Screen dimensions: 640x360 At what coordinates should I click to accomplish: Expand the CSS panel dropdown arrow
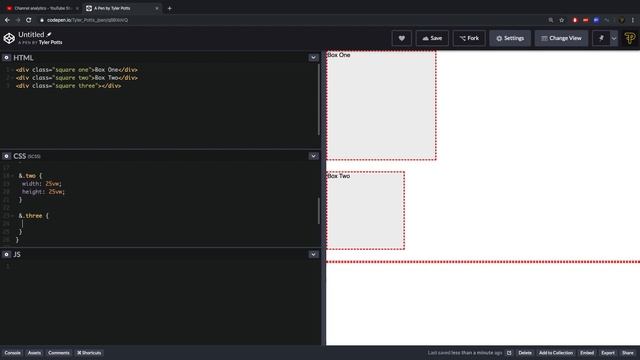[313, 156]
